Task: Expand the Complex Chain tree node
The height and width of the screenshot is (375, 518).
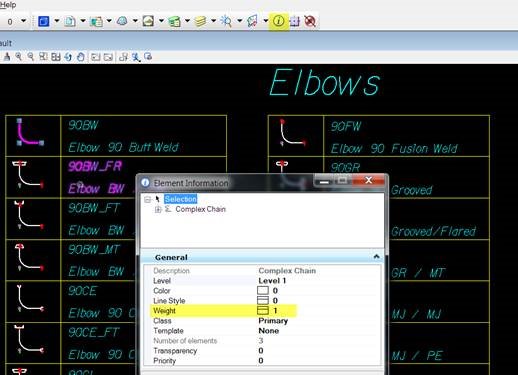Action: pyautogui.click(x=158, y=209)
